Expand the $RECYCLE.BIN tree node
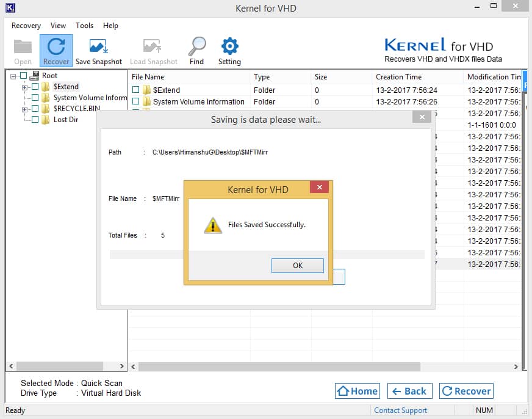The width and height of the screenshot is (532, 419). tap(24, 109)
